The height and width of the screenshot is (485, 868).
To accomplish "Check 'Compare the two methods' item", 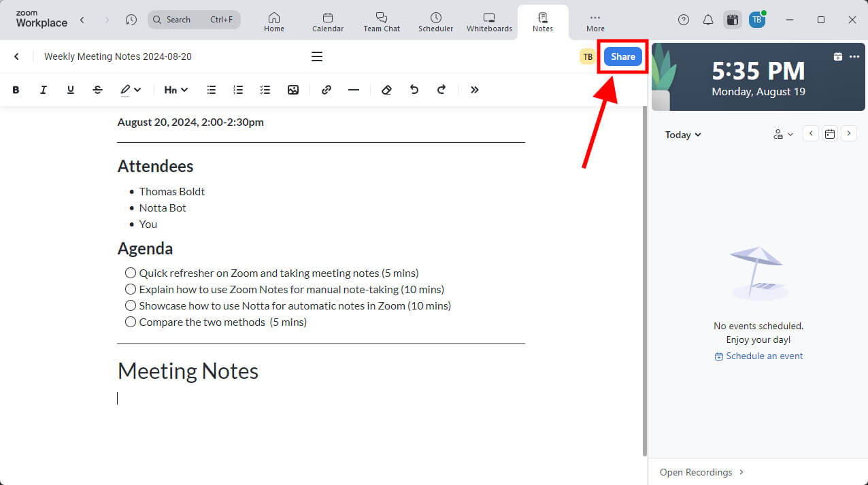I will tap(131, 322).
